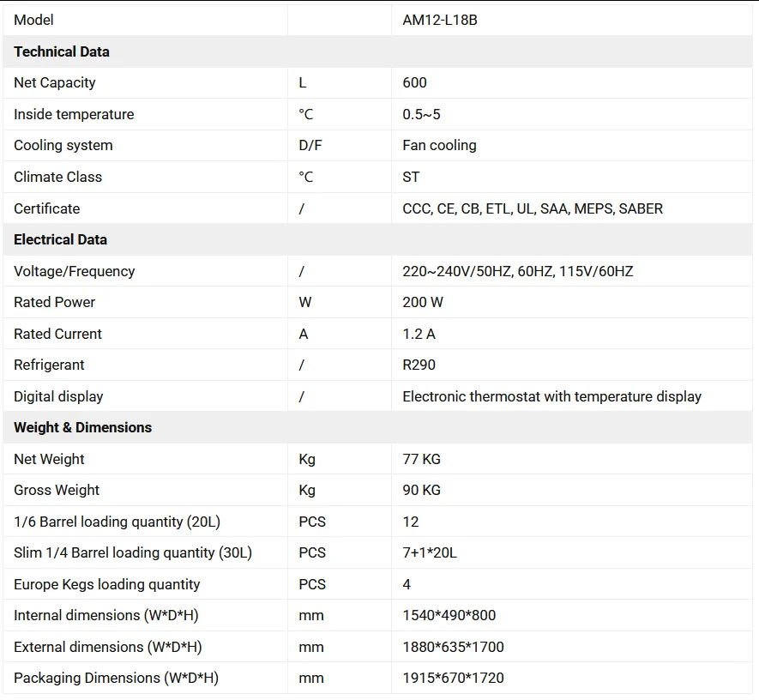759x700 pixels.
Task: Select the Electrical Data section header
Action: point(60,239)
